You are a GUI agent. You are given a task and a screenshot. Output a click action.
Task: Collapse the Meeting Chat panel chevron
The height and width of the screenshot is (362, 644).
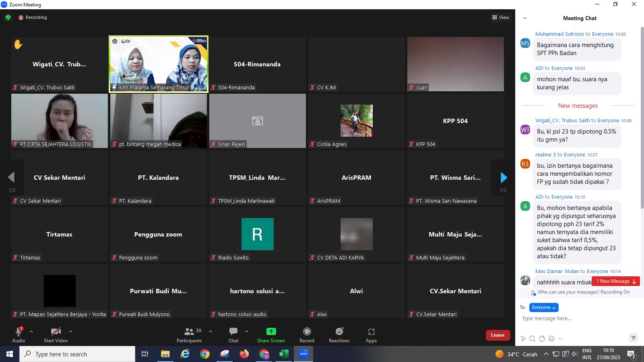[x=524, y=18]
